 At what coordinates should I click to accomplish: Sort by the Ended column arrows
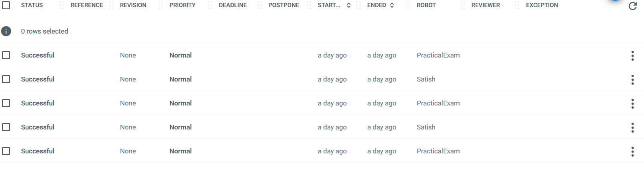pyautogui.click(x=392, y=5)
